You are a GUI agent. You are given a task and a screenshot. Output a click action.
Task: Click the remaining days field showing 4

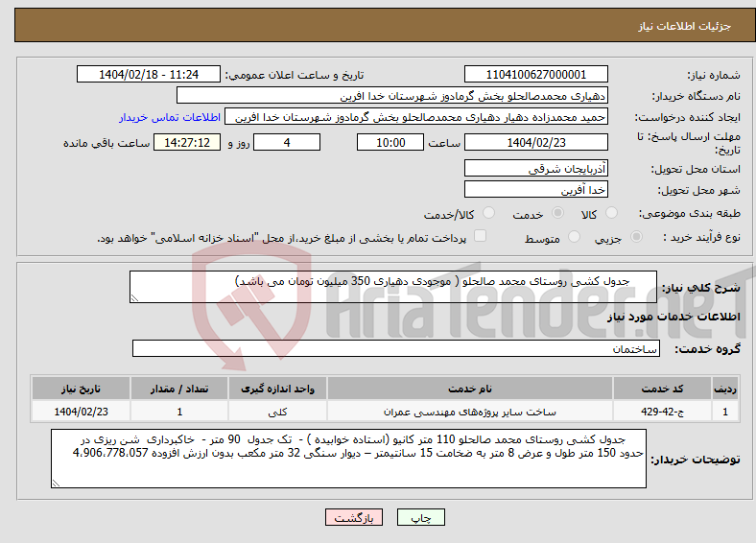pos(287,142)
